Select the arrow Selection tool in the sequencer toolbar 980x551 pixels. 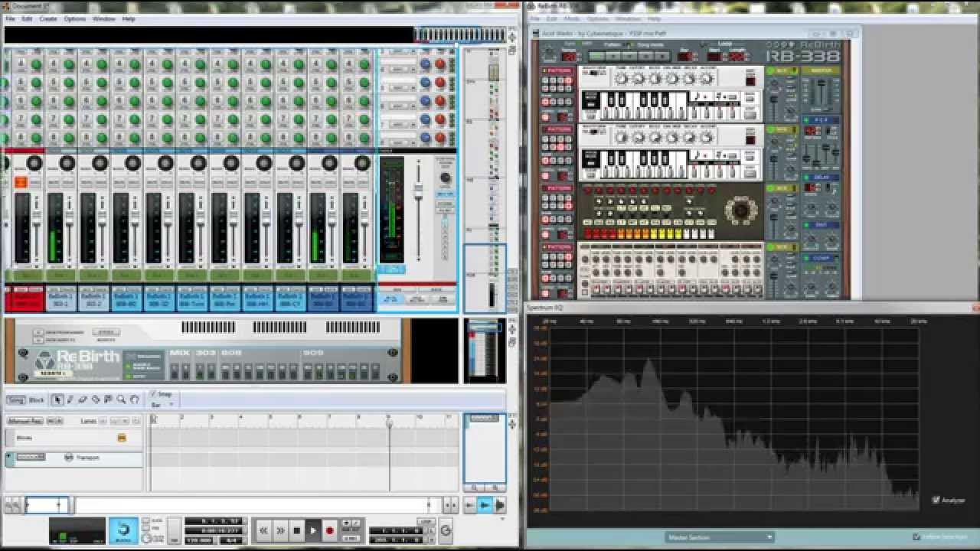click(57, 399)
